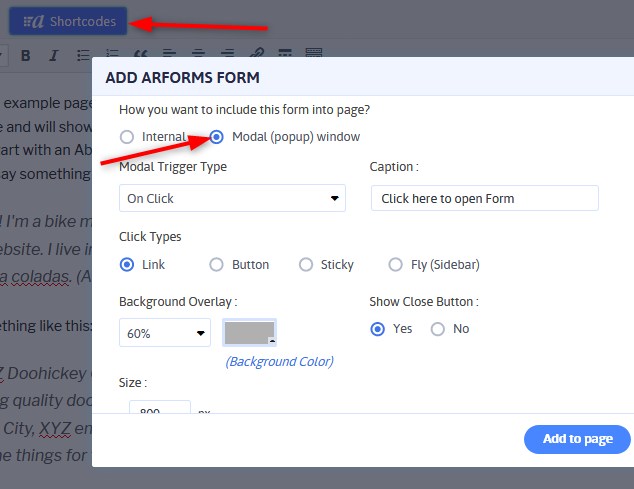Toggle Italic formatting in editor toolbar

53,55
